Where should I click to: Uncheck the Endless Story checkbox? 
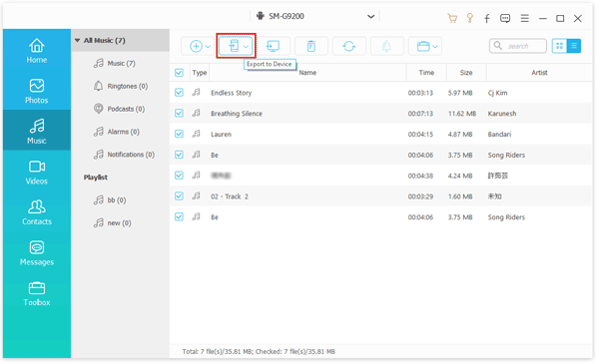(179, 93)
